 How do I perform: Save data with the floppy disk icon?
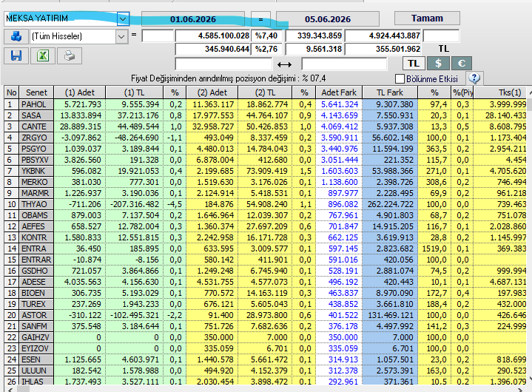coord(16,55)
